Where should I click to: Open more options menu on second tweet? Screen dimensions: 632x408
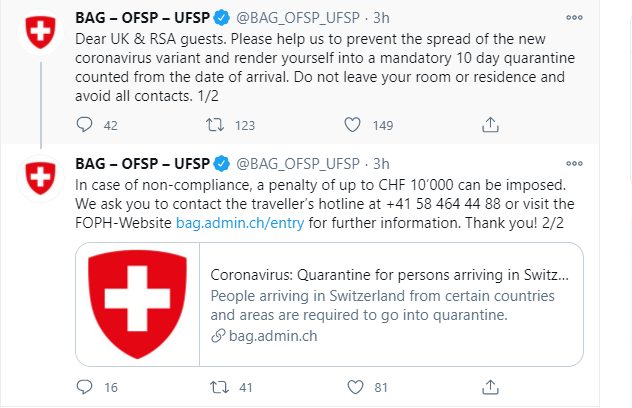(574, 164)
